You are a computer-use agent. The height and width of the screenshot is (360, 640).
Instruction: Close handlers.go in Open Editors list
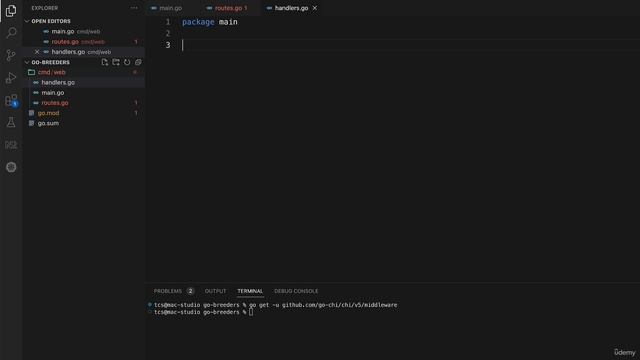37,52
